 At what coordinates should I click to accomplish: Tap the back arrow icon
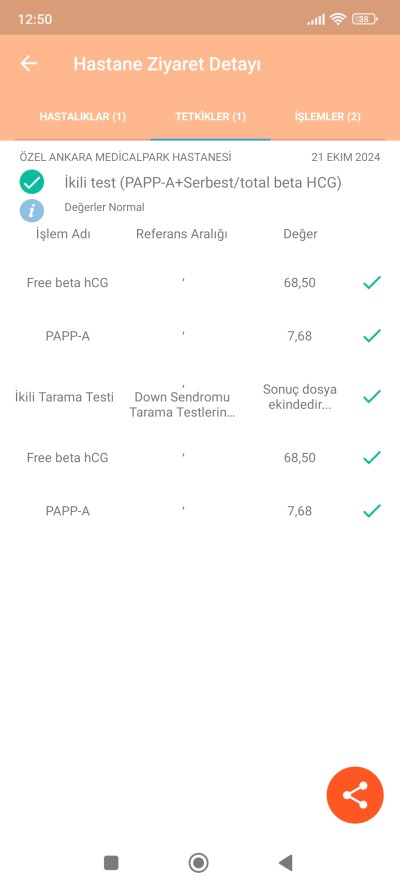tap(28, 63)
